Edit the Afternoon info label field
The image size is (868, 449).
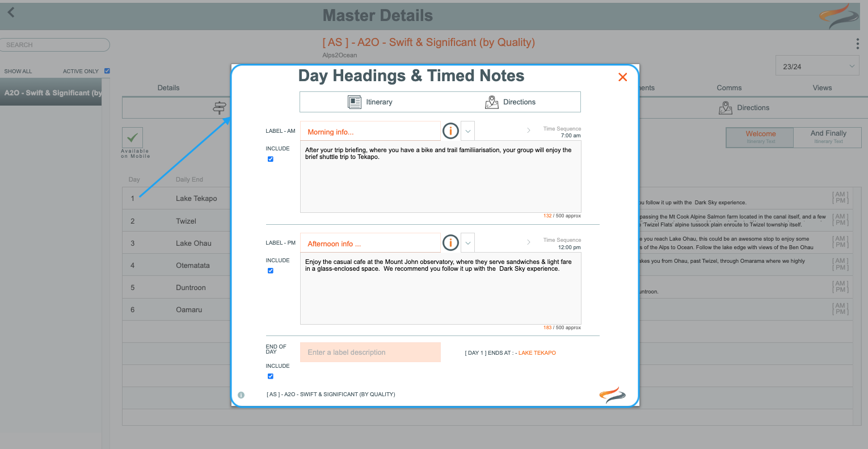370,243
